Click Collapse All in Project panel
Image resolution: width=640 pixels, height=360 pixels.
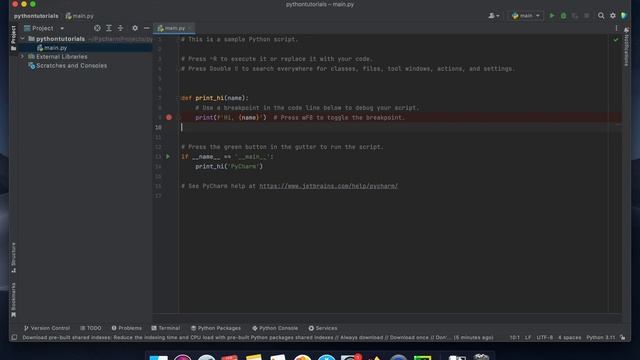pos(120,28)
